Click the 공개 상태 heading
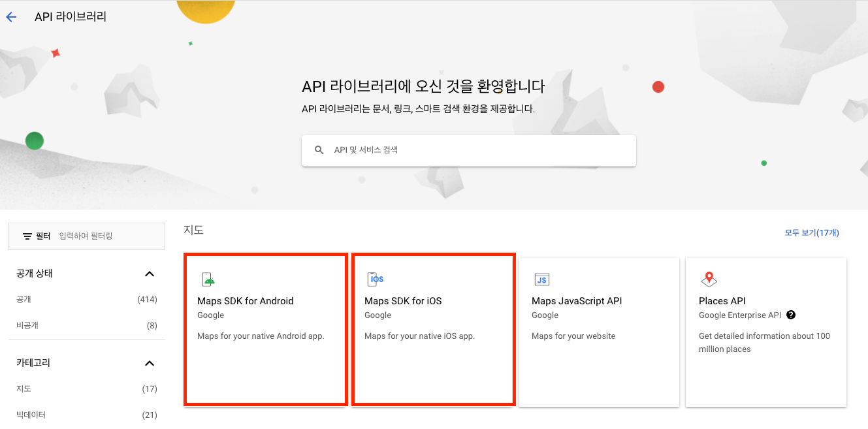The image size is (868, 429). [35, 274]
